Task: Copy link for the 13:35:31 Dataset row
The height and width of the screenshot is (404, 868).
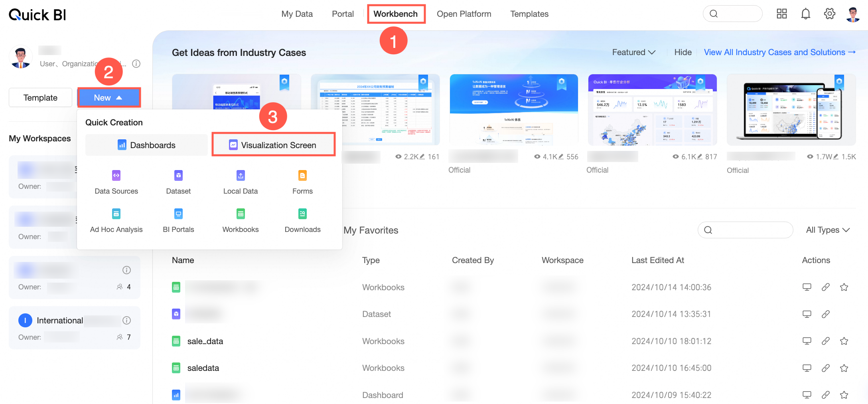Action: 825,314
